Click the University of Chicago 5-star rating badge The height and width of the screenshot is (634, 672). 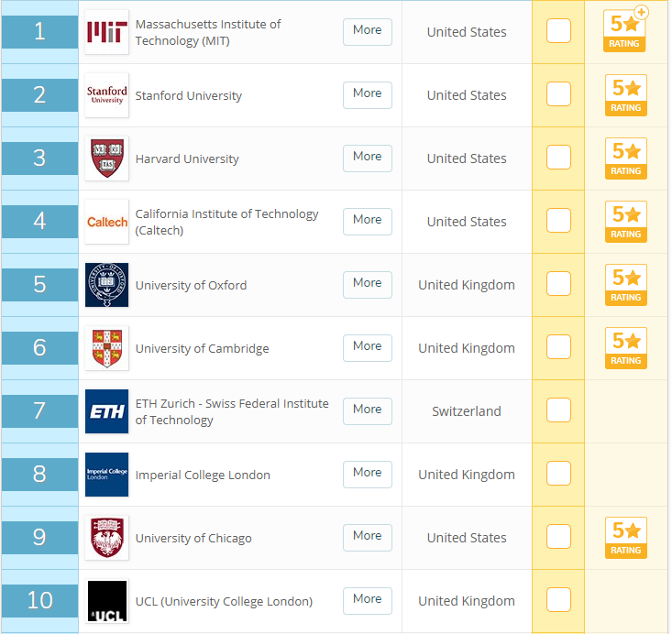(x=625, y=538)
